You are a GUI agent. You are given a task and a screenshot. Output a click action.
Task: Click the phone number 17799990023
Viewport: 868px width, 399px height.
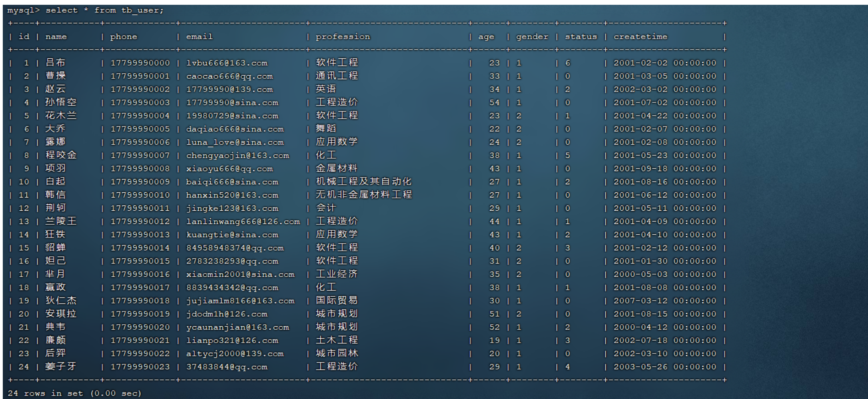(x=140, y=367)
